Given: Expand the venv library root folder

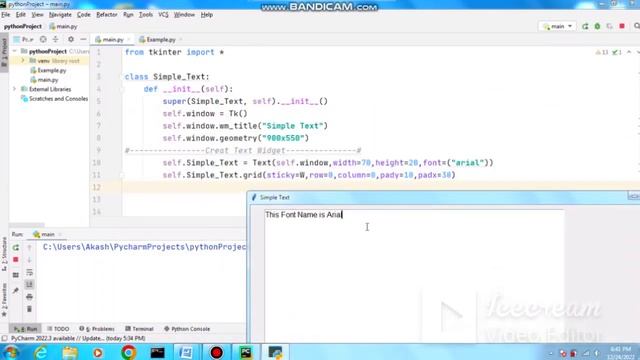Looking at the screenshot, I should [23, 61].
